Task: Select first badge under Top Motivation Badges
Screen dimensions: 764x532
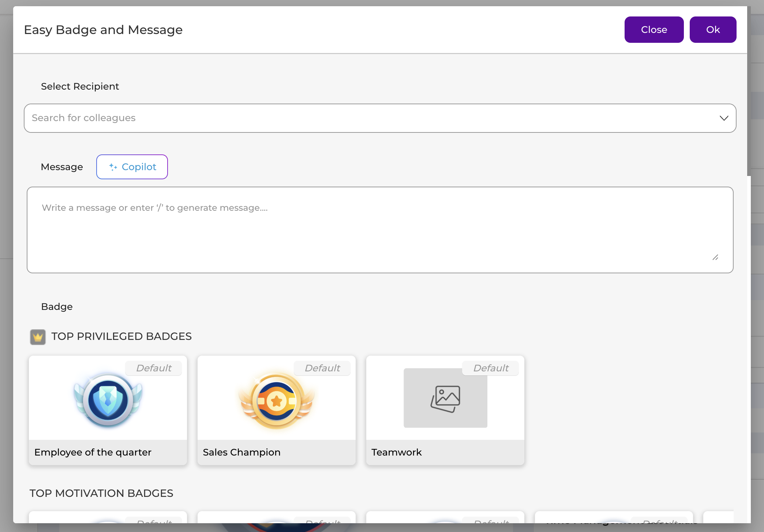Action: (x=108, y=517)
